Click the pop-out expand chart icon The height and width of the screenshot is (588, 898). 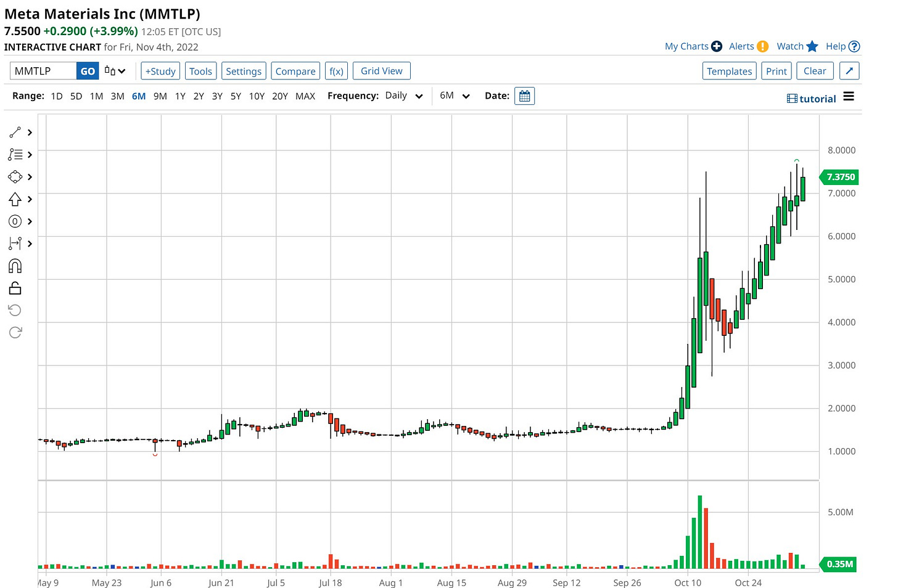849,71
